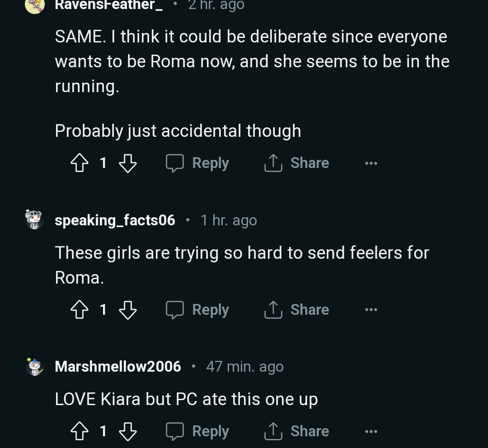Upvote Marshmellow2006's comment
Image resolution: width=488 pixels, height=448 pixels.
(80, 431)
